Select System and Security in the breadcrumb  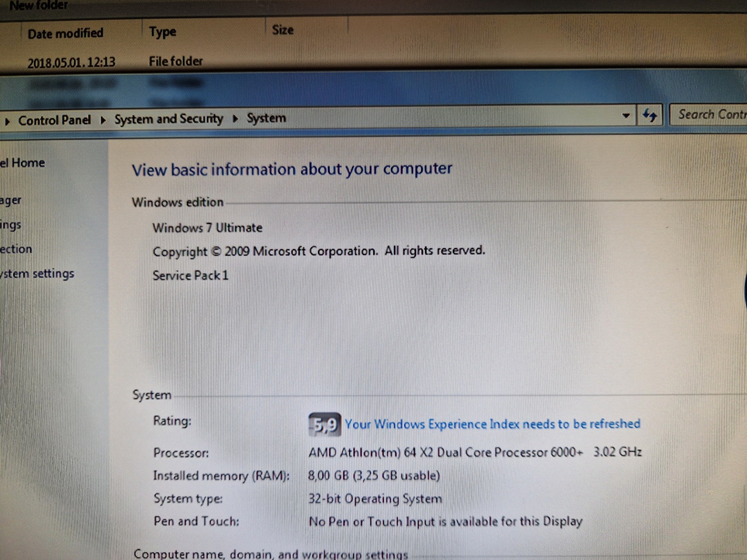pyautogui.click(x=168, y=119)
